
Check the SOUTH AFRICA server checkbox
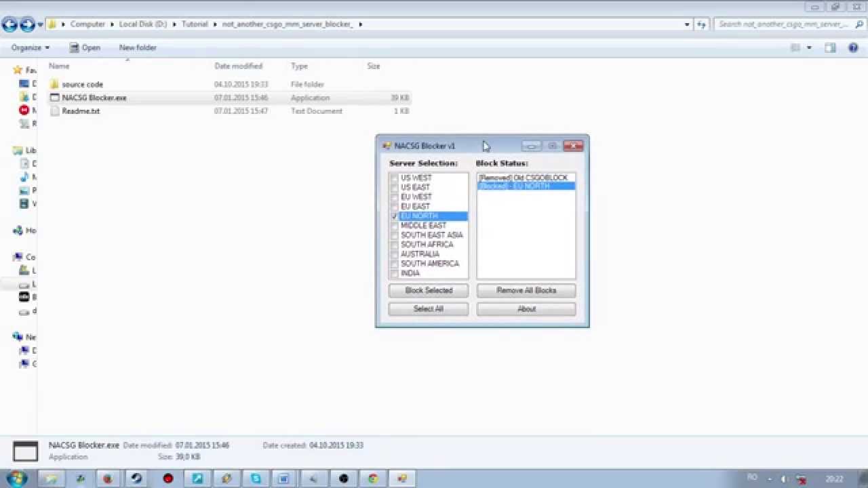tap(394, 244)
